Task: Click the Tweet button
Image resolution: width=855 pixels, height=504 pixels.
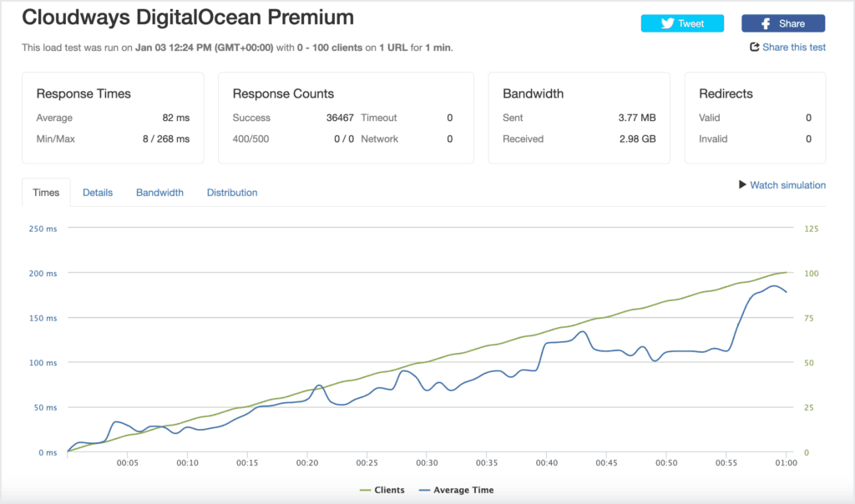Action: (682, 23)
